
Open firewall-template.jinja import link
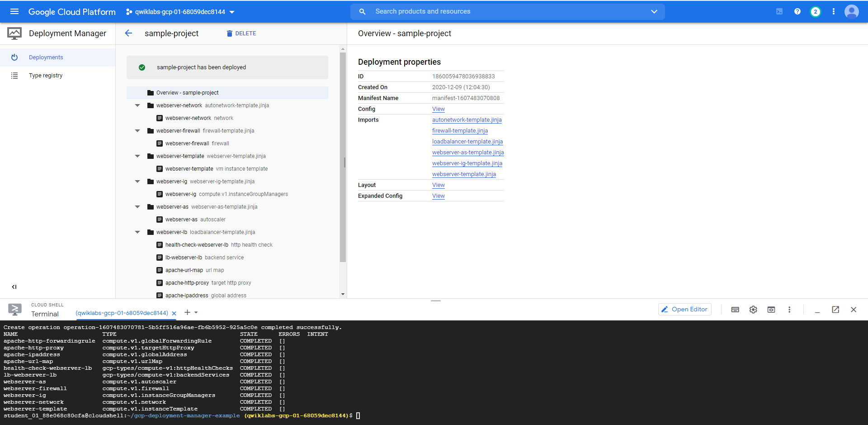[x=460, y=131]
